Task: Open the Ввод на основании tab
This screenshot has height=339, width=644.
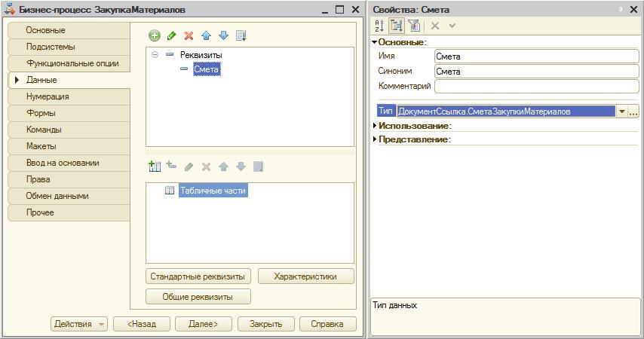Action: click(69, 163)
